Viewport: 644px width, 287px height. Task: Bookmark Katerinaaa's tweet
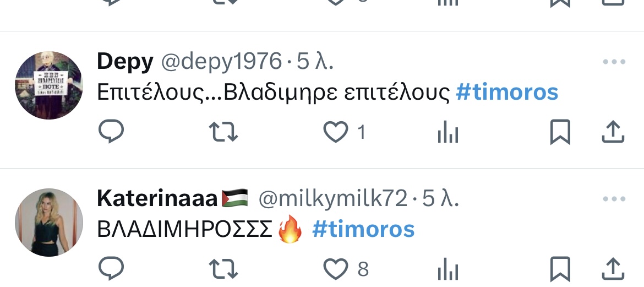click(x=560, y=269)
